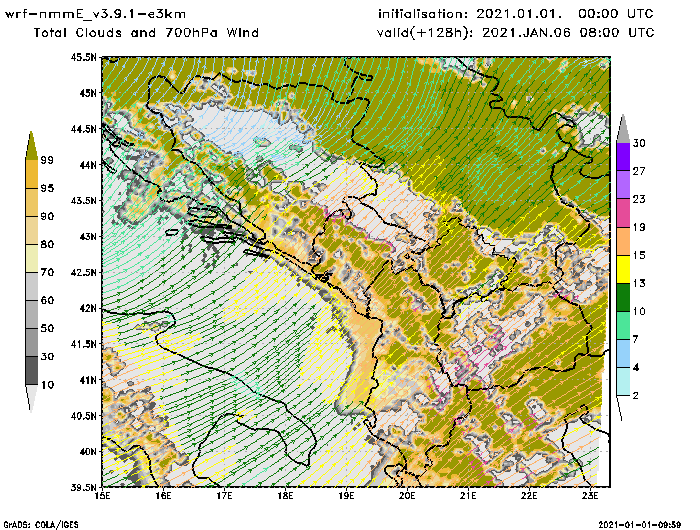Pick the purple 27–30 wind legend swatch
This screenshot has width=700, height=530.
coord(623,157)
